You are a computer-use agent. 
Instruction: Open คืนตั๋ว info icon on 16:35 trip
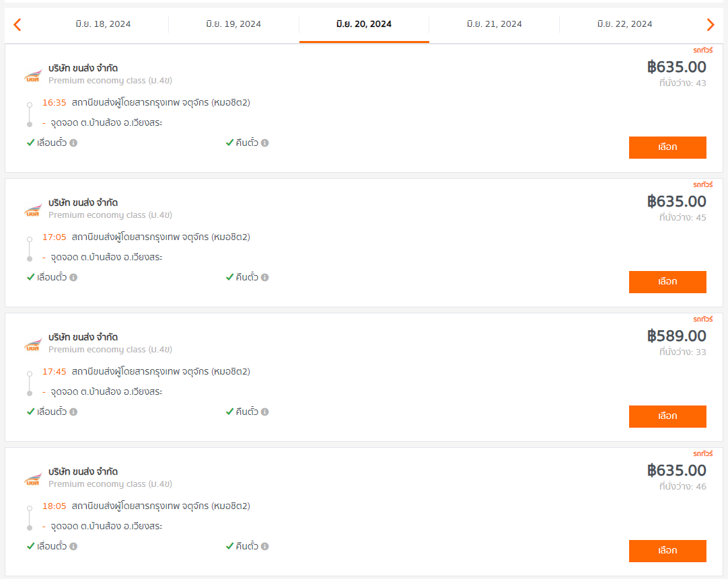tap(264, 143)
